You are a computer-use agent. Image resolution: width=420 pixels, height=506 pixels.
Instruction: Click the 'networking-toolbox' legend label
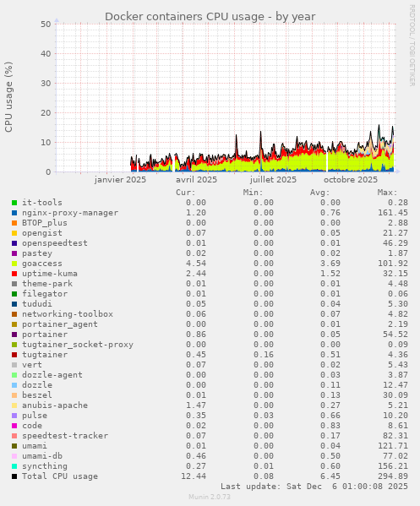coord(68,314)
